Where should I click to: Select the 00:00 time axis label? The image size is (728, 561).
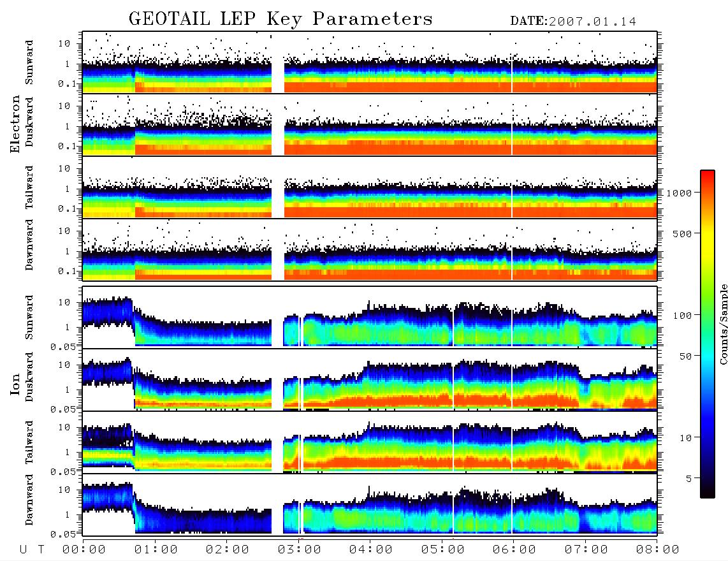(x=84, y=550)
